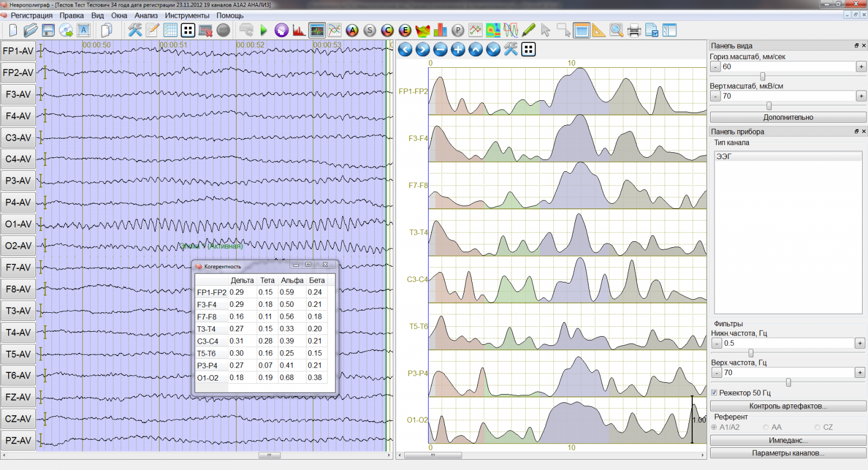
Task: Click the blue left arrow above spectrum graphs
Action: pyautogui.click(x=405, y=50)
